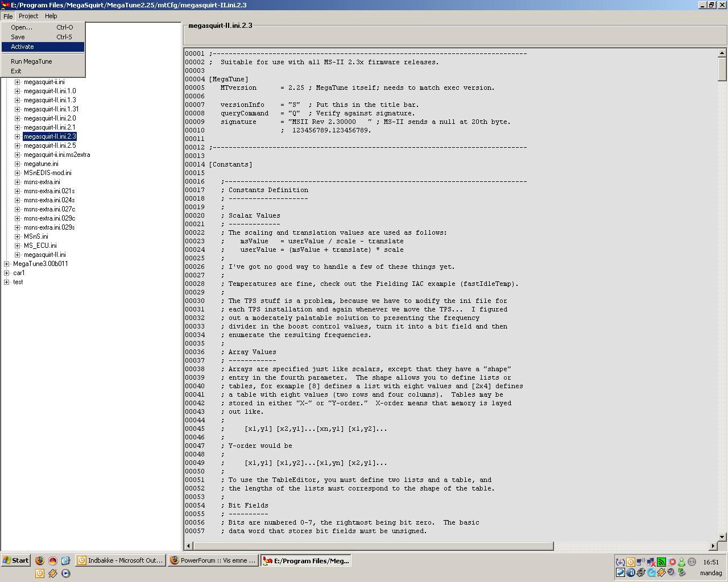The width and height of the screenshot is (728, 582).
Task: Click the QuickTime tray icon
Action: tap(652, 572)
